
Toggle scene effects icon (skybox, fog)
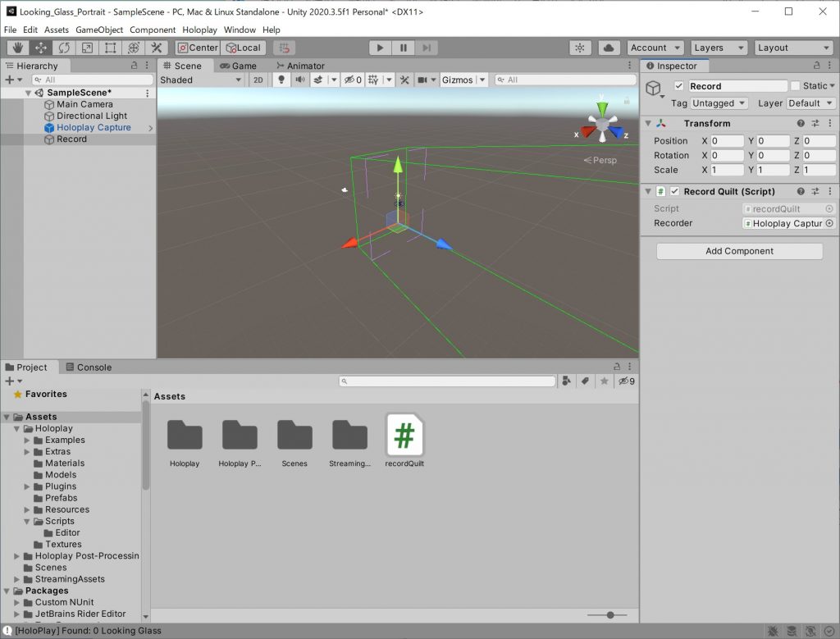click(x=318, y=80)
